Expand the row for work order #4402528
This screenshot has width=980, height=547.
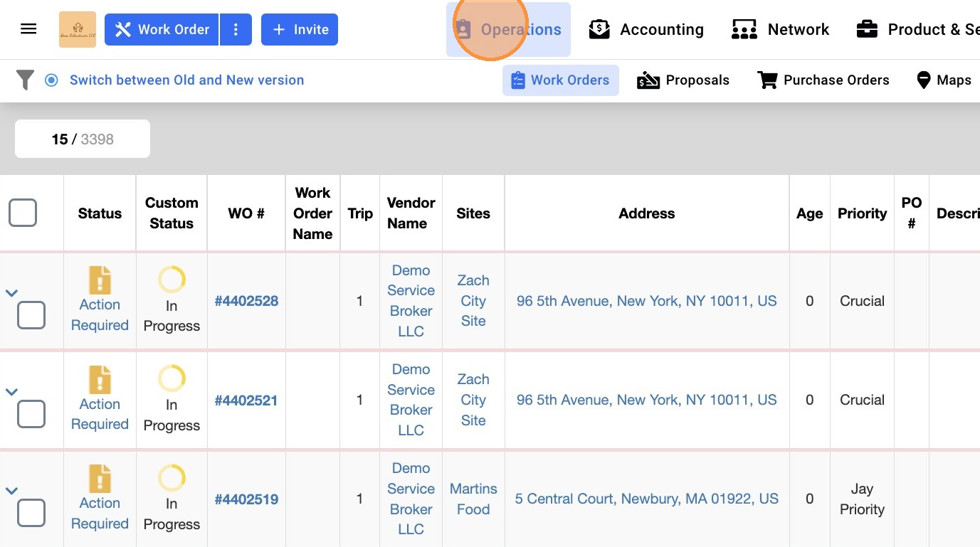[x=11, y=292]
